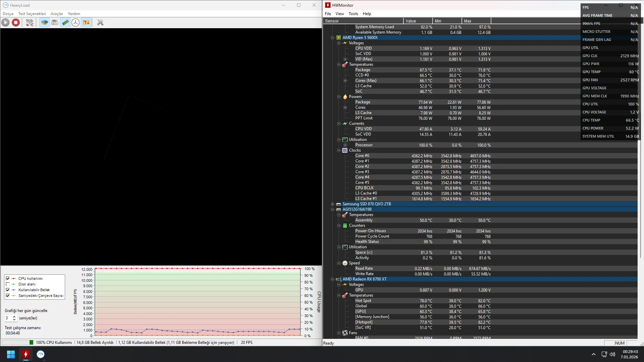
Task: Toggle the CPU stress test icon
Action: [x=44, y=22]
